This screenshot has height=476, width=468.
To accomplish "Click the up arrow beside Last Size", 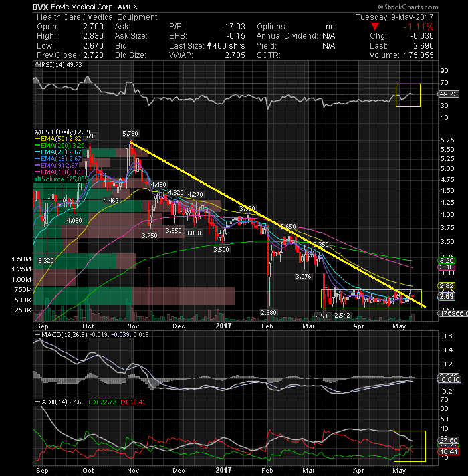I will (209, 46).
